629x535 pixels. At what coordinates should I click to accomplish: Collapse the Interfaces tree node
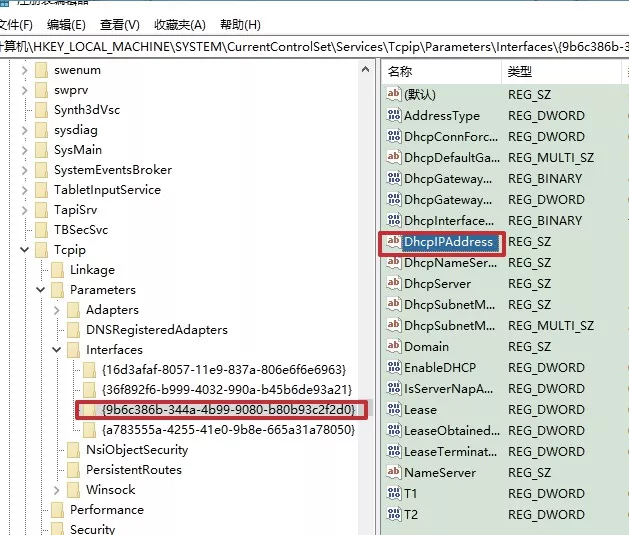tap(57, 350)
